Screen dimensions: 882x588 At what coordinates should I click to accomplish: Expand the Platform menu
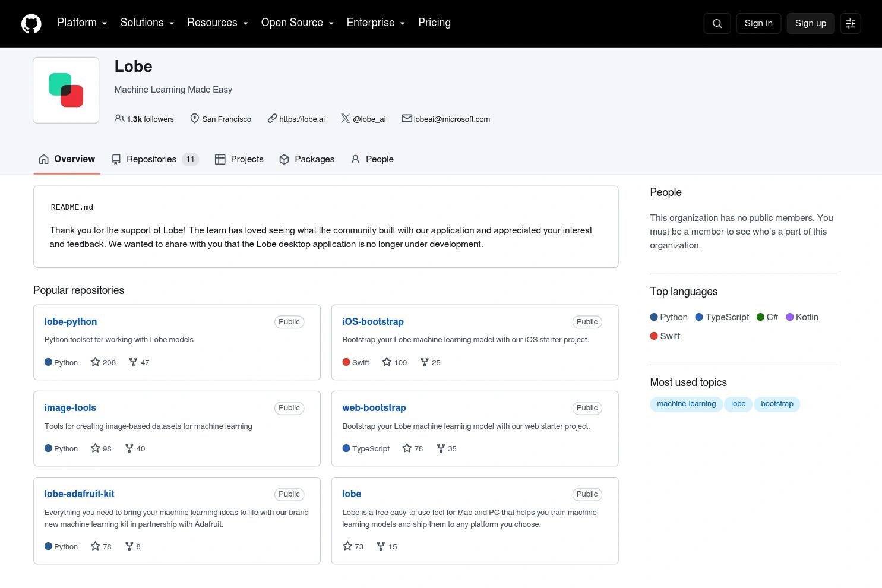pos(82,23)
